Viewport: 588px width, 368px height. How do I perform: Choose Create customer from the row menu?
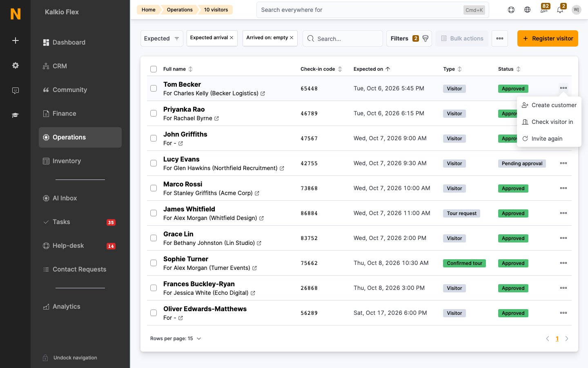coord(549,105)
